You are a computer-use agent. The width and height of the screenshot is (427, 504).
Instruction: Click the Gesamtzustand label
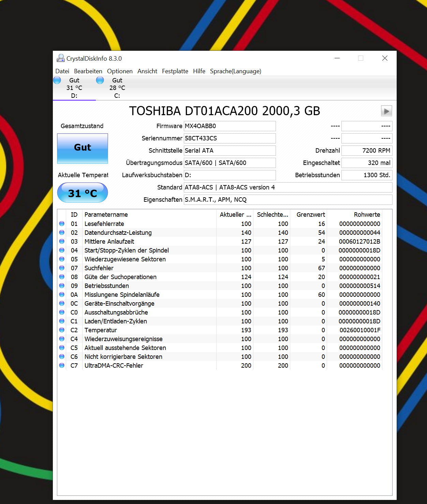click(x=82, y=126)
